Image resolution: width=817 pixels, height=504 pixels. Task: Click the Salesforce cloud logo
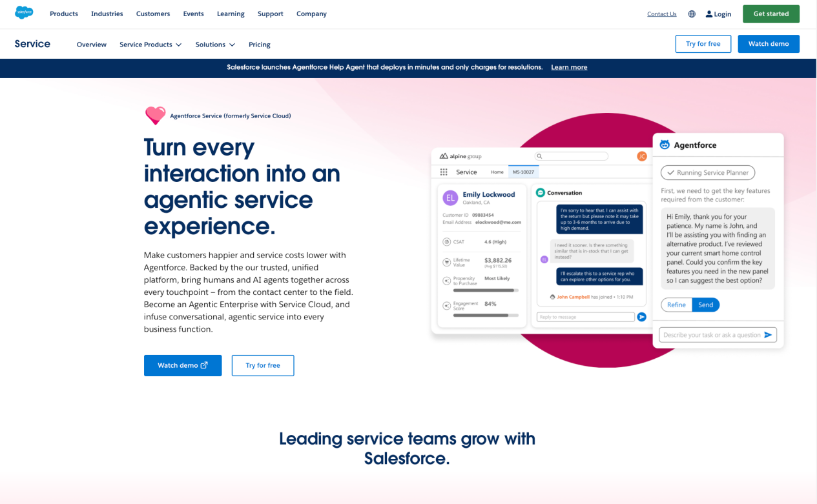[x=24, y=12]
